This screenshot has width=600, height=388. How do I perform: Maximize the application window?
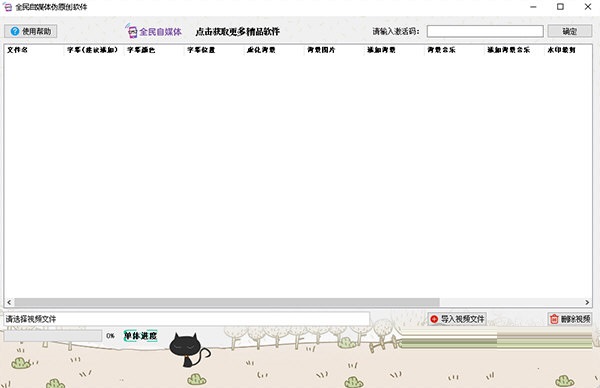tap(560, 7)
